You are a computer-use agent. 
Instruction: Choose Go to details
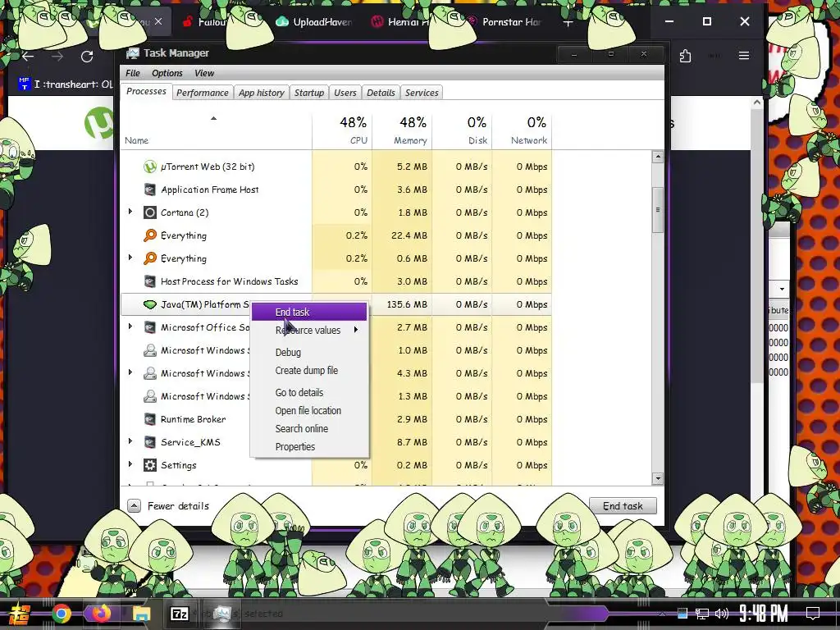tap(309, 392)
